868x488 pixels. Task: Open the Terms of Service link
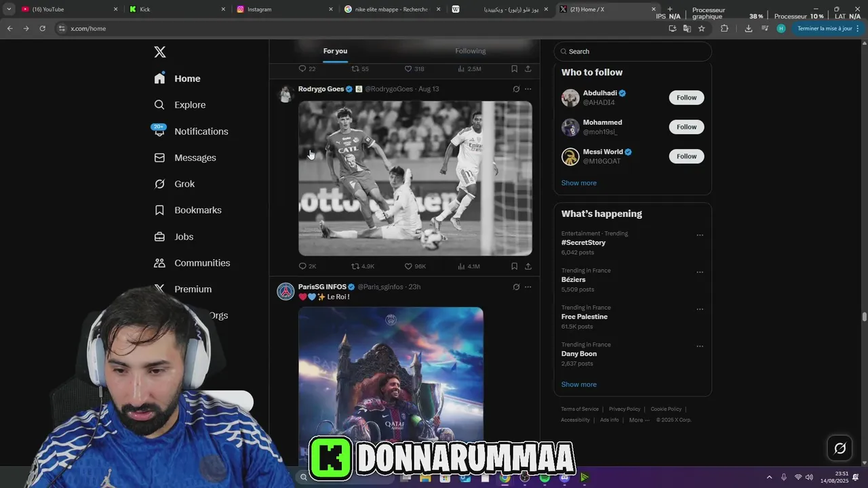coord(580,409)
